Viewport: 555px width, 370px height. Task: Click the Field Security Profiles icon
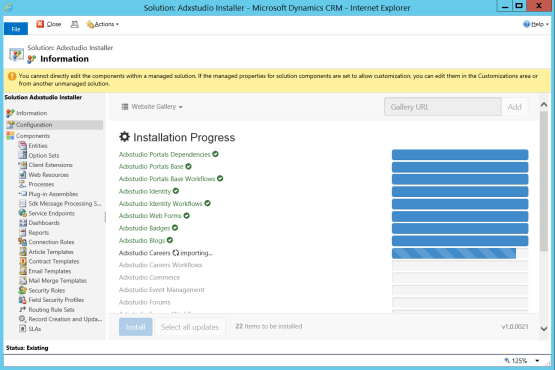[23, 300]
